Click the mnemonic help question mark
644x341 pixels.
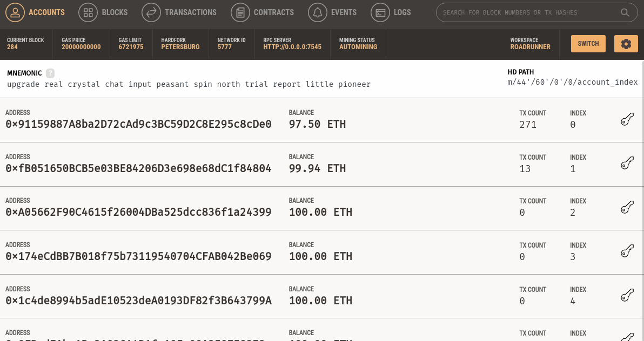click(50, 73)
